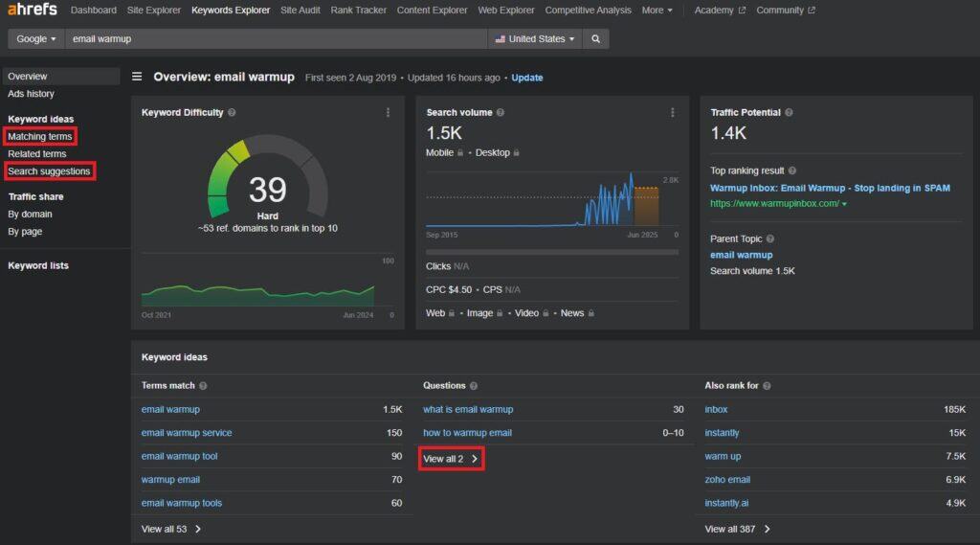980x545 pixels.
Task: Open the United States country dropdown
Action: pos(534,39)
